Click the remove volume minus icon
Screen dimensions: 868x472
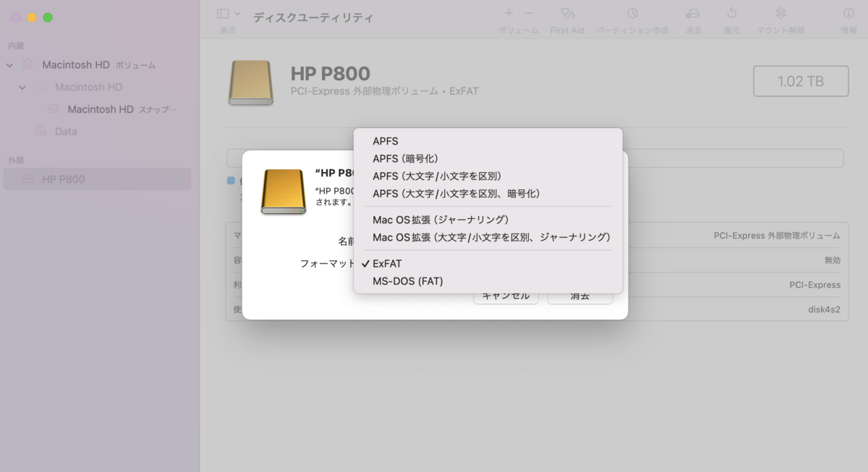pyautogui.click(x=529, y=13)
